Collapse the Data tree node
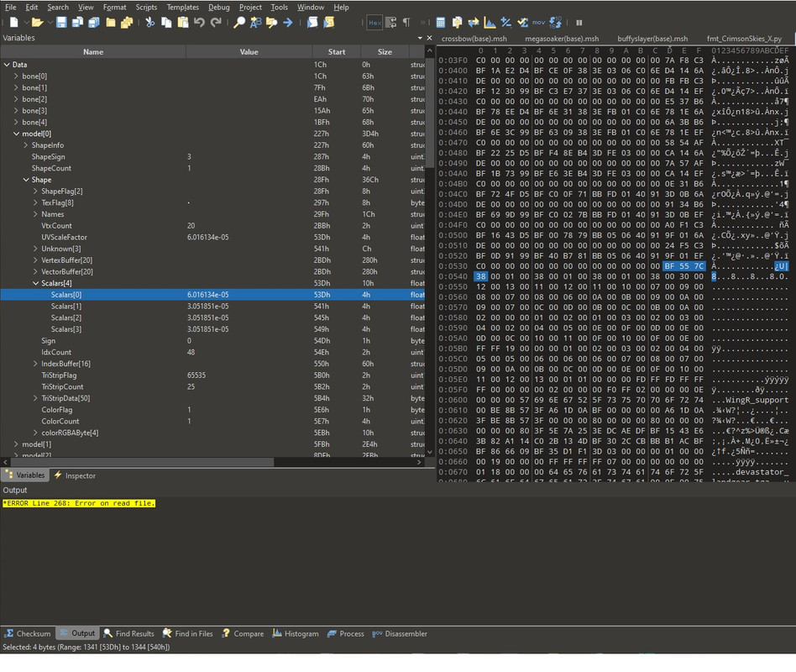 click(x=7, y=65)
